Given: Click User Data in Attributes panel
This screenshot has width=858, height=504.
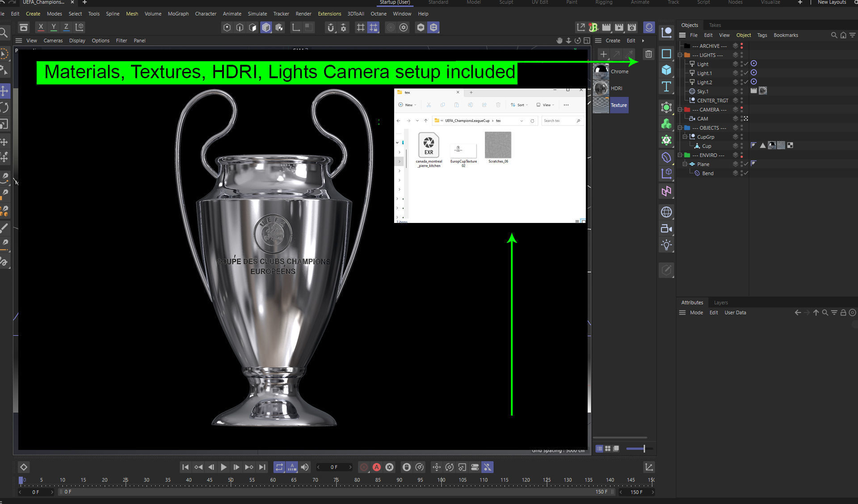Looking at the screenshot, I should (735, 313).
